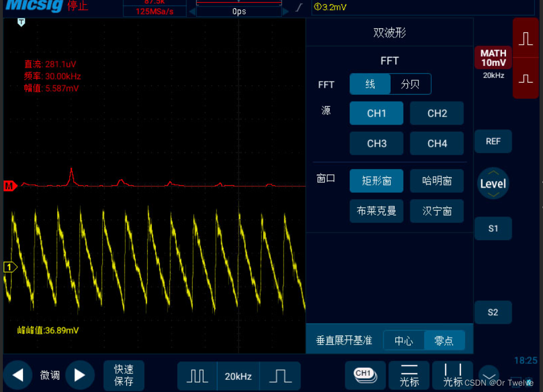Viewport: 543px width, 392px height.
Task: Tap the tall pulse icon in red panel
Action: (x=525, y=38)
